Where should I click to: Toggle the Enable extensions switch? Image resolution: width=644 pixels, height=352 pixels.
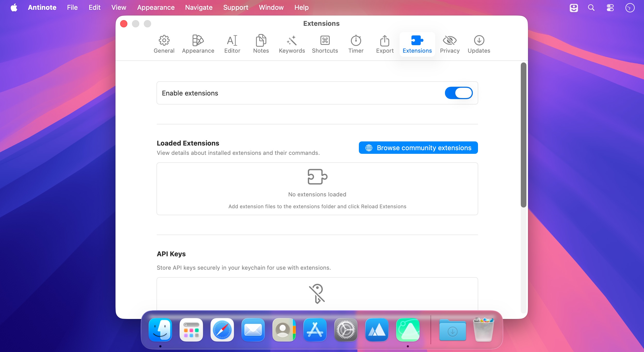(459, 93)
